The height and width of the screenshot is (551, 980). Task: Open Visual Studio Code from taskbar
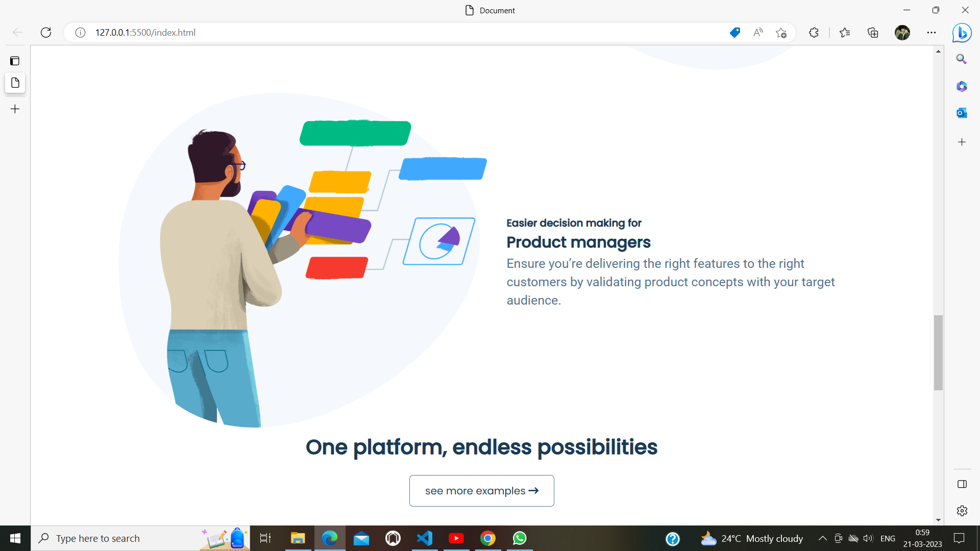tap(425, 538)
